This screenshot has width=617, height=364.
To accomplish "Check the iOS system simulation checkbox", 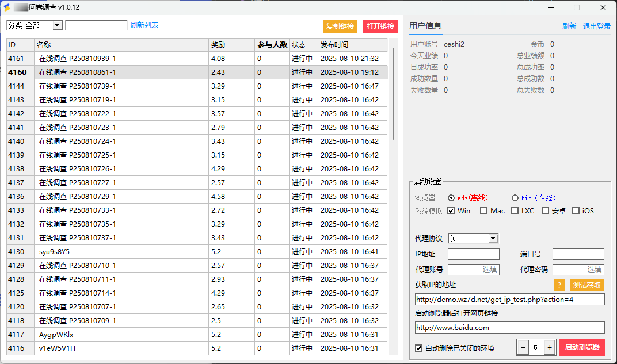I will [576, 211].
